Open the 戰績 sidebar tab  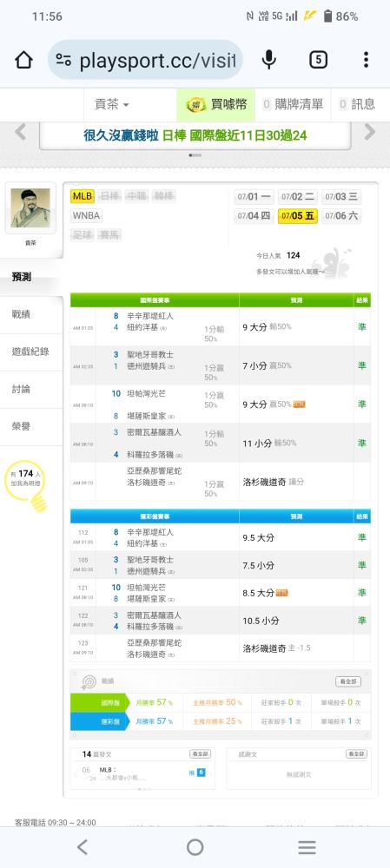31,314
